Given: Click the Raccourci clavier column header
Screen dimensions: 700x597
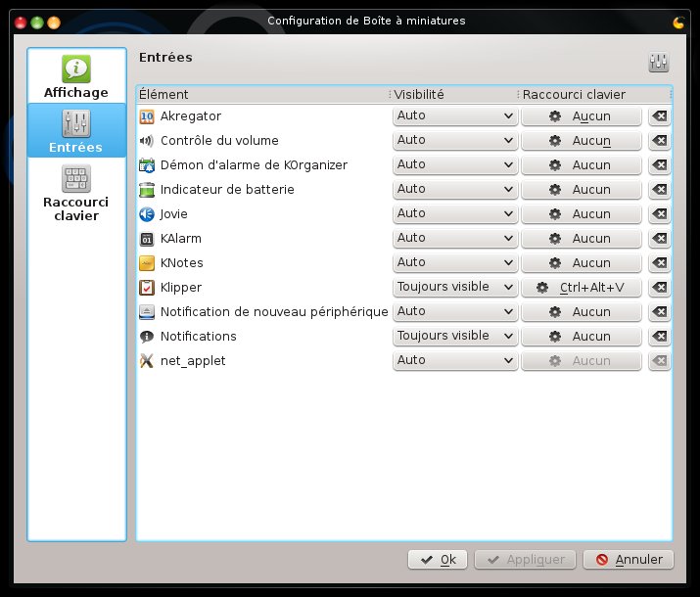Looking at the screenshot, I should [x=595, y=95].
